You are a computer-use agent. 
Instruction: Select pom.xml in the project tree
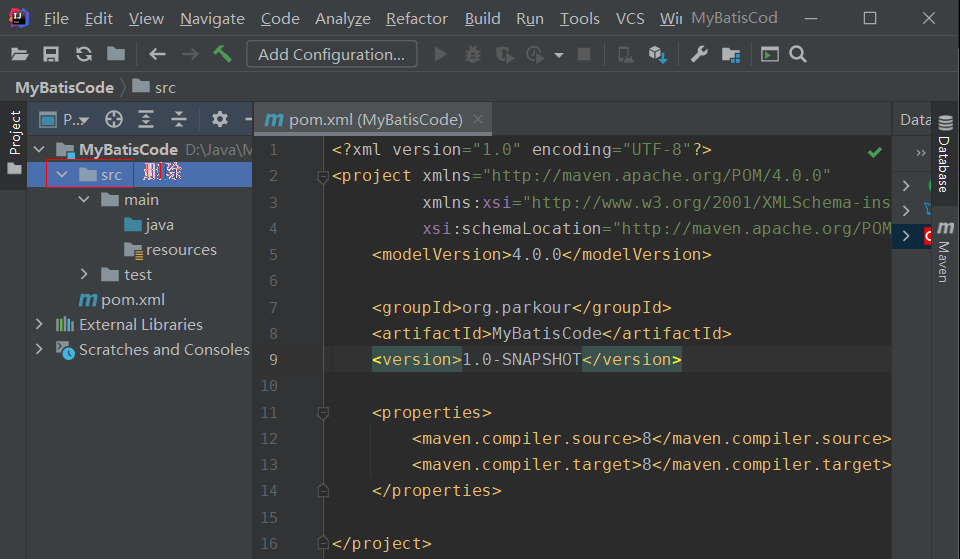(x=122, y=299)
